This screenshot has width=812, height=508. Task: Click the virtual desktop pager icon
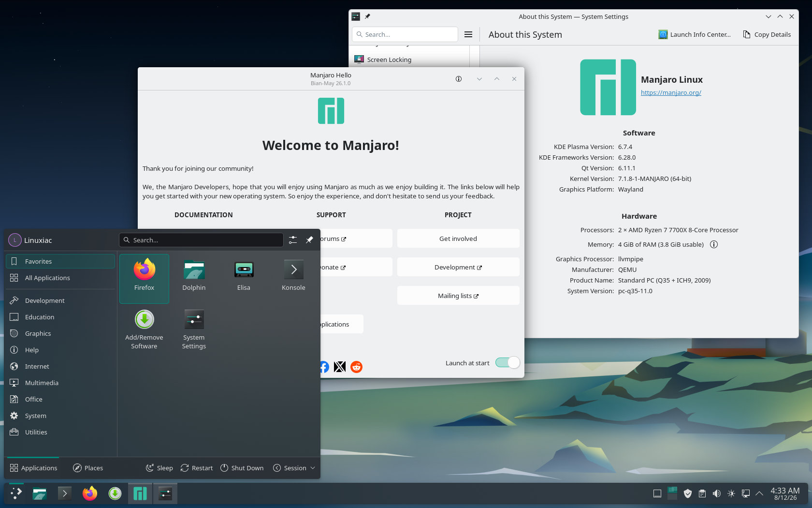click(672, 493)
